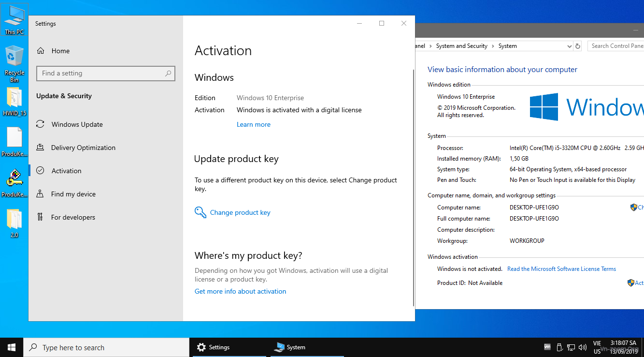Viewport: 644px width, 357px height.
Task: Switch to the System taskbar item
Action: click(306, 347)
